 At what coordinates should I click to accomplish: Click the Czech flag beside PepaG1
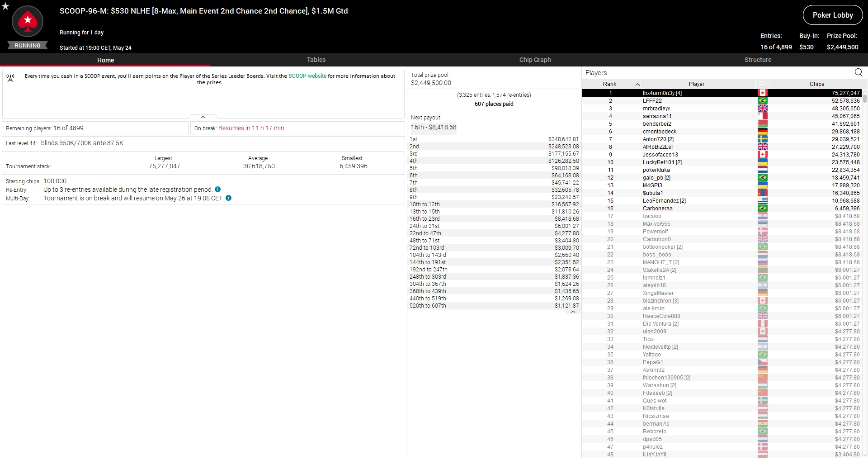point(763,362)
